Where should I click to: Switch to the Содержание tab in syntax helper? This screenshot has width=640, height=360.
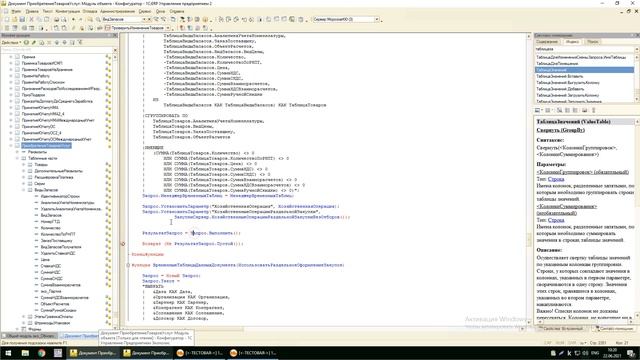point(547,42)
